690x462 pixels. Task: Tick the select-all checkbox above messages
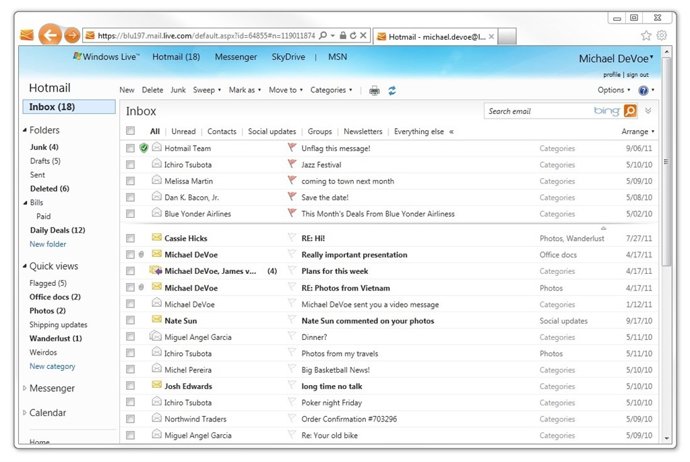pos(130,131)
